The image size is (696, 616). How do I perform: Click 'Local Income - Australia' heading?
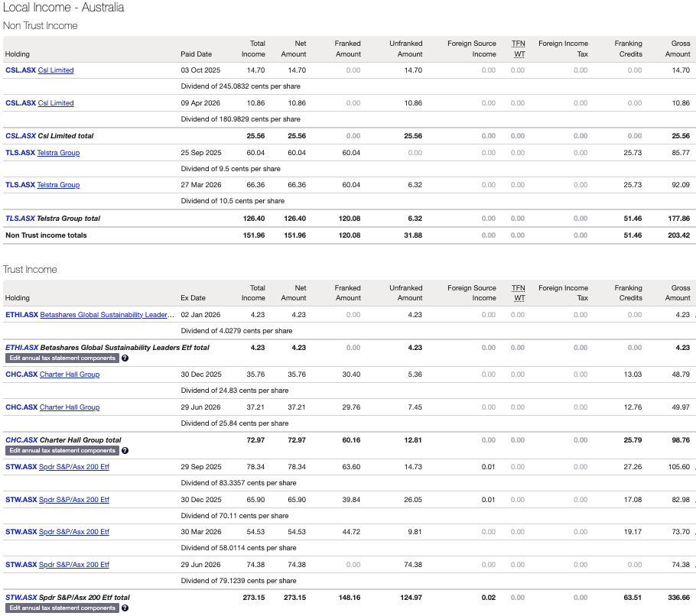63,8
